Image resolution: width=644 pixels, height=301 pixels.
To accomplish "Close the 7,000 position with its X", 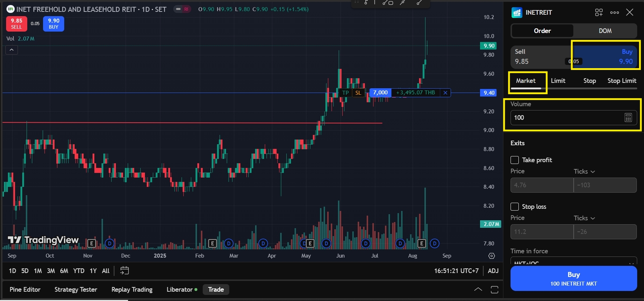I will [x=445, y=93].
